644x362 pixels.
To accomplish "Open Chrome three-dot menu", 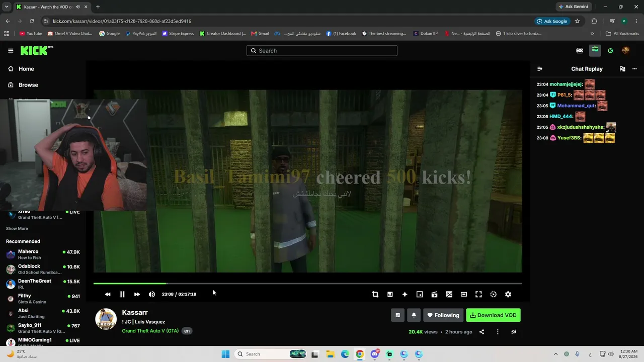I will coord(636,21).
